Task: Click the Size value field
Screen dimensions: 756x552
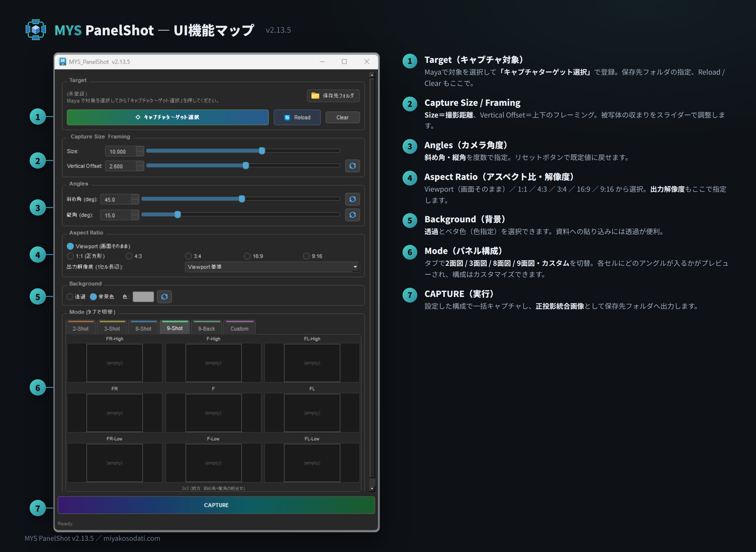Action: click(121, 152)
